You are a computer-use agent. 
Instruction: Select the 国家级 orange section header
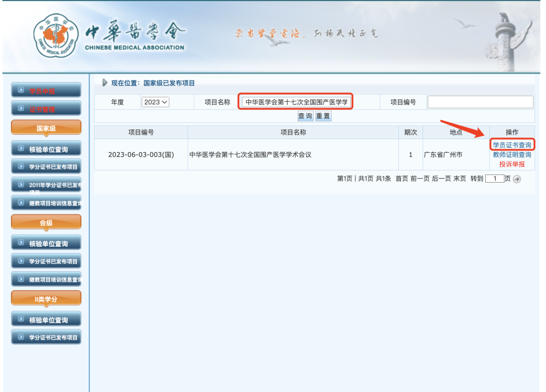(47, 128)
